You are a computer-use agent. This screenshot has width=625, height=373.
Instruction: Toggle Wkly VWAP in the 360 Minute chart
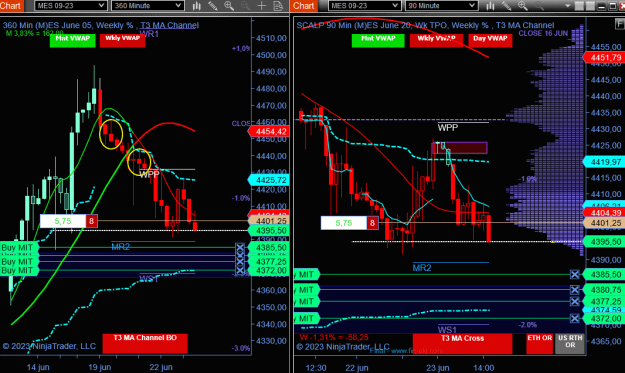pyautogui.click(x=122, y=40)
